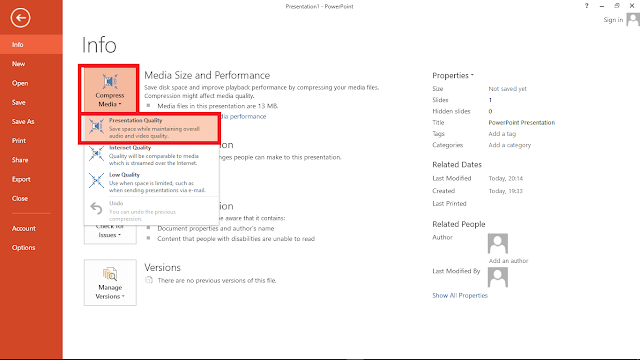Click Add an author field
640x360 pixels.
tap(509, 260)
